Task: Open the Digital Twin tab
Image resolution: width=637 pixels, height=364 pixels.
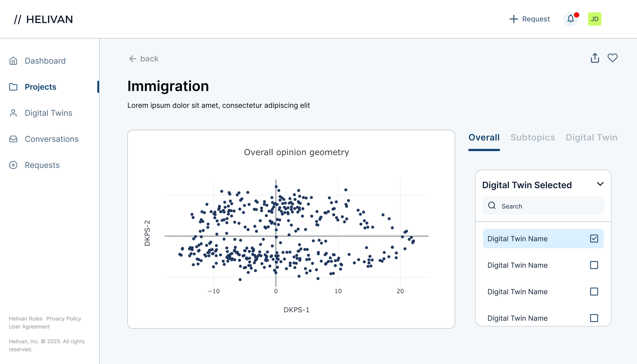Action: point(591,137)
